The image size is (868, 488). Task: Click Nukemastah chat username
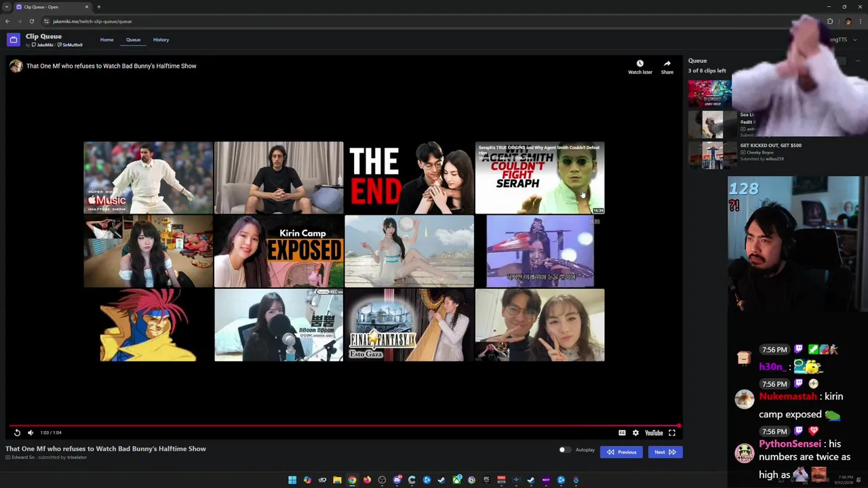point(788,397)
